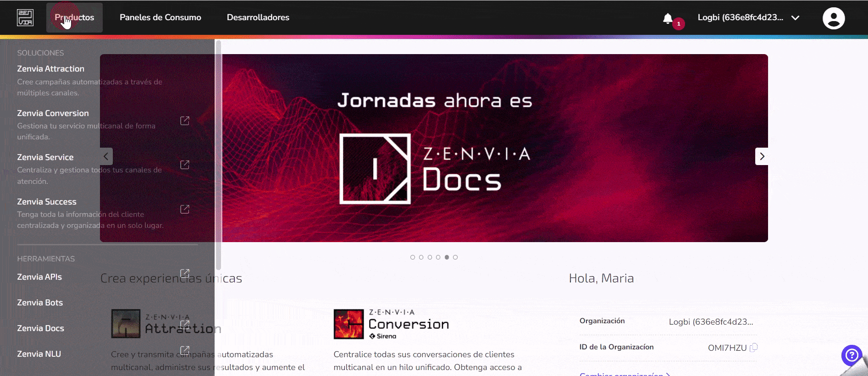Go to next banner slide
This screenshot has width=868, height=376.
(762, 156)
